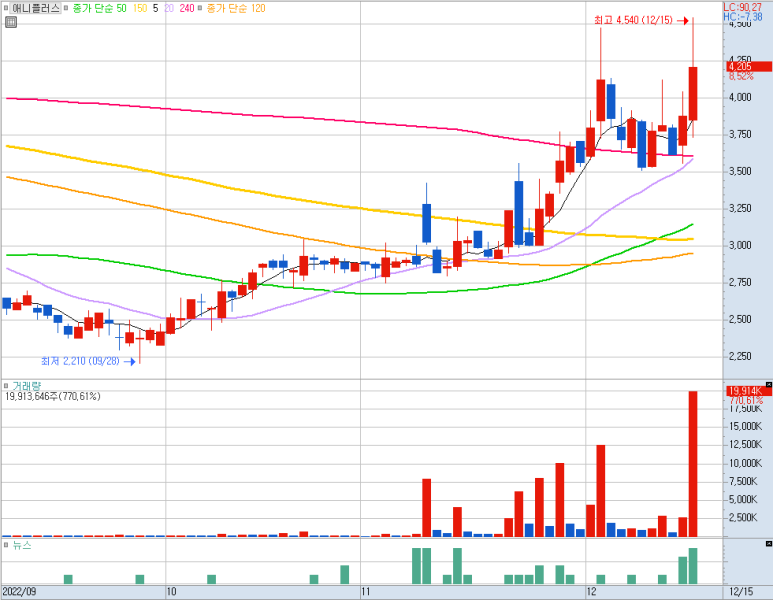Viewport: 773px width, 600px height.
Task: Click the pink 240 moving average label
Action: coord(187,8)
